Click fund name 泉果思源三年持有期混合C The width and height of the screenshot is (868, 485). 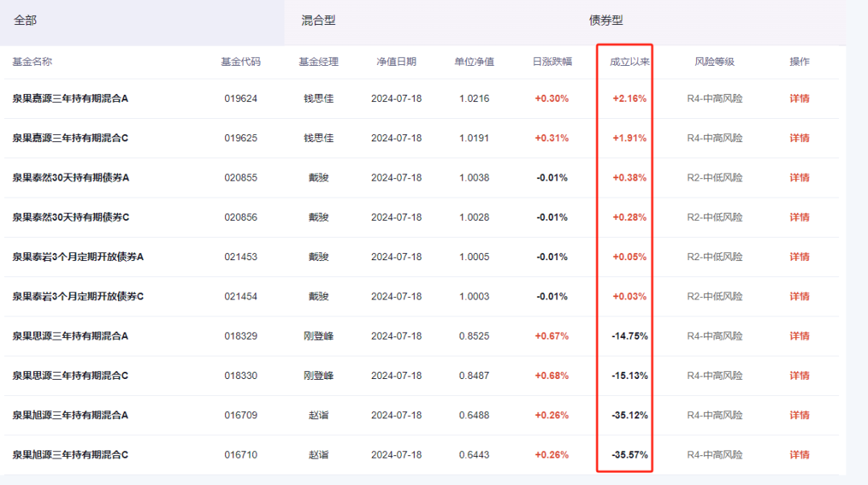tap(70, 376)
